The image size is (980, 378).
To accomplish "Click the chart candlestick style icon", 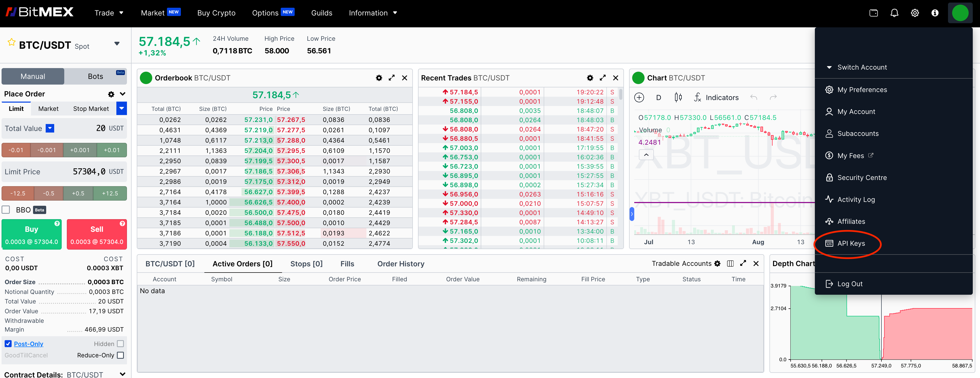I will (678, 97).
